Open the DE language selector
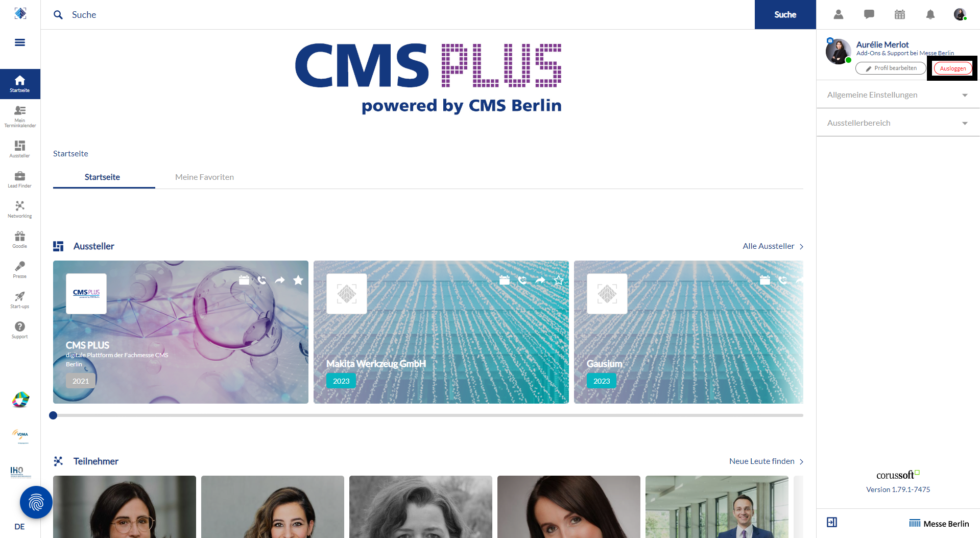 coord(19,527)
